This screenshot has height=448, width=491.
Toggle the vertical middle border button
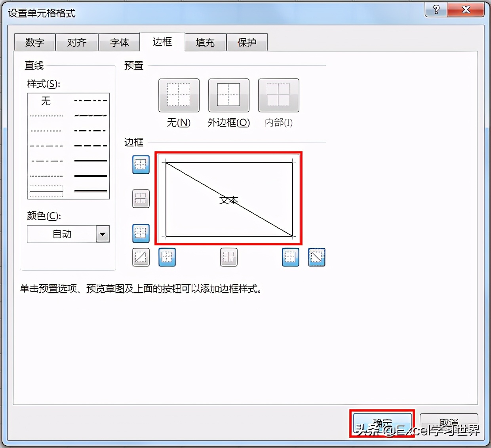click(229, 257)
